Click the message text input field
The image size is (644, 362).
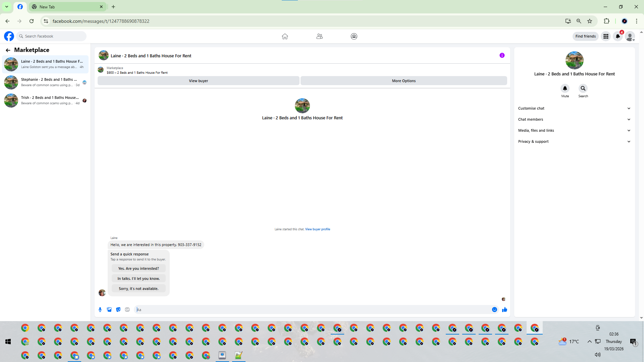pos(312,310)
